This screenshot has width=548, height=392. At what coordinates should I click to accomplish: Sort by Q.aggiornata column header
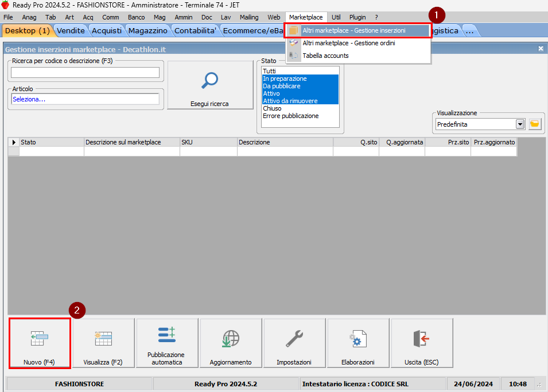[x=402, y=142]
